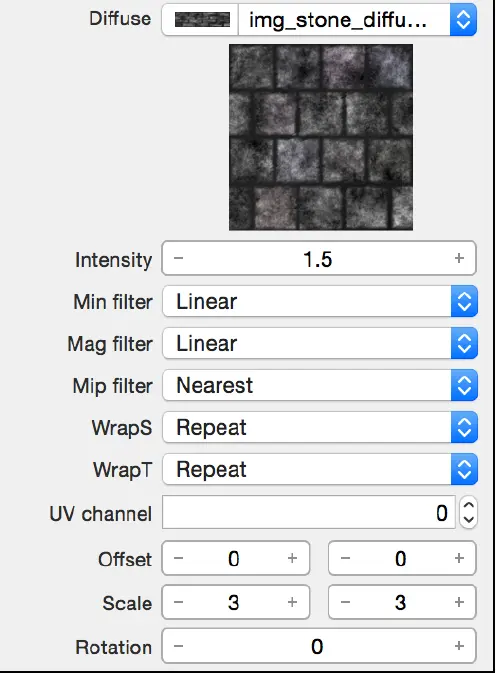This screenshot has width=496, height=673.
Task: Open the WrapT Repeat dropdown
Action: point(320,469)
